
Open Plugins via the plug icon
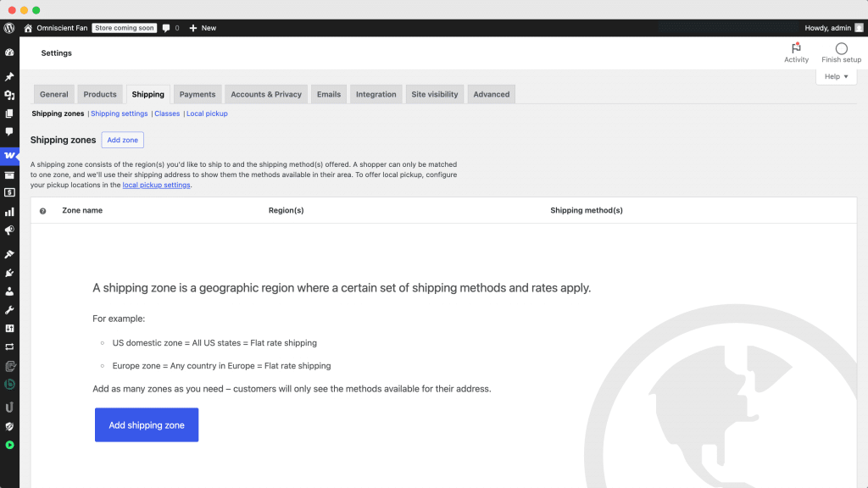9,273
